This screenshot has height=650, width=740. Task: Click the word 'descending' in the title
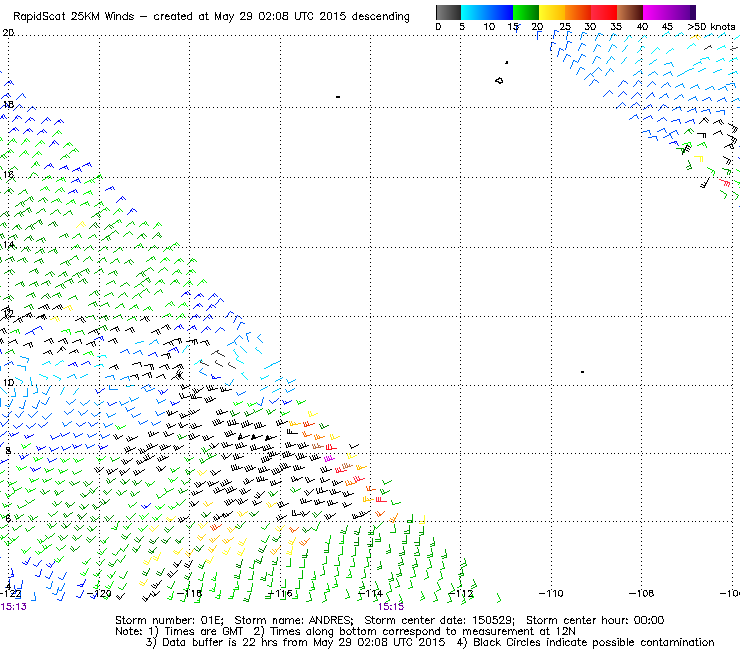tap(380, 17)
